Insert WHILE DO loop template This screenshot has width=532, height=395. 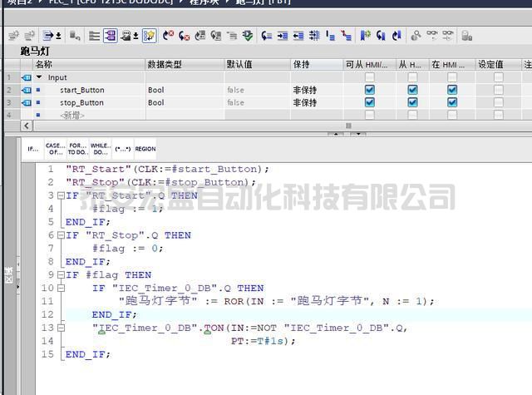100,149
